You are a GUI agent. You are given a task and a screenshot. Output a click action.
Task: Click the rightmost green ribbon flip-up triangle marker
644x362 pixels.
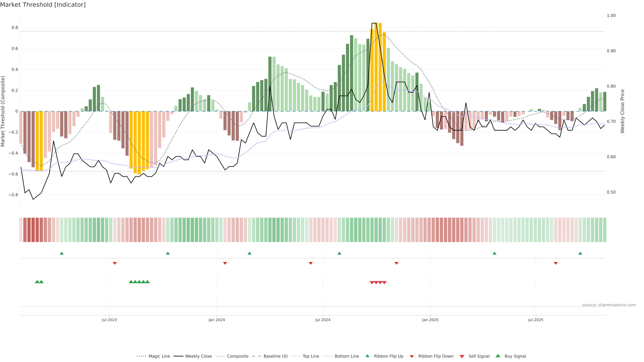580,253
